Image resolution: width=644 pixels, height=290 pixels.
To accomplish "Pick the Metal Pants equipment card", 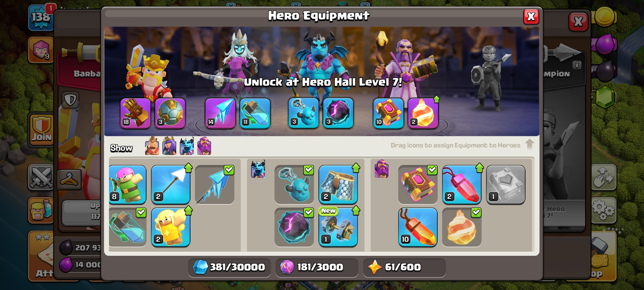I will tap(338, 184).
